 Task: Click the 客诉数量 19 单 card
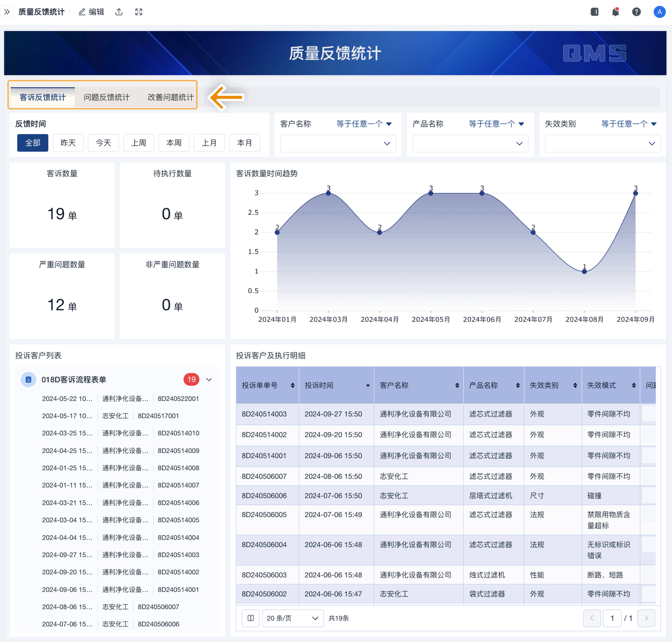point(62,205)
